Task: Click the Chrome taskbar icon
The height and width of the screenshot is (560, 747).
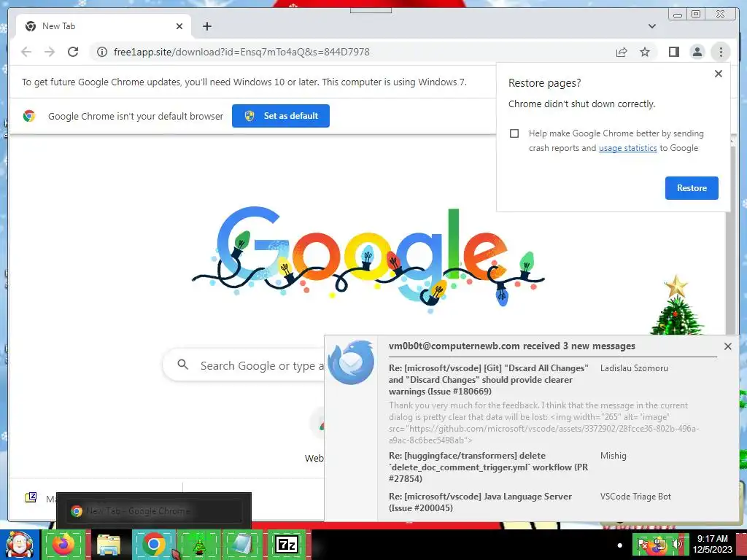Action: pos(153,544)
